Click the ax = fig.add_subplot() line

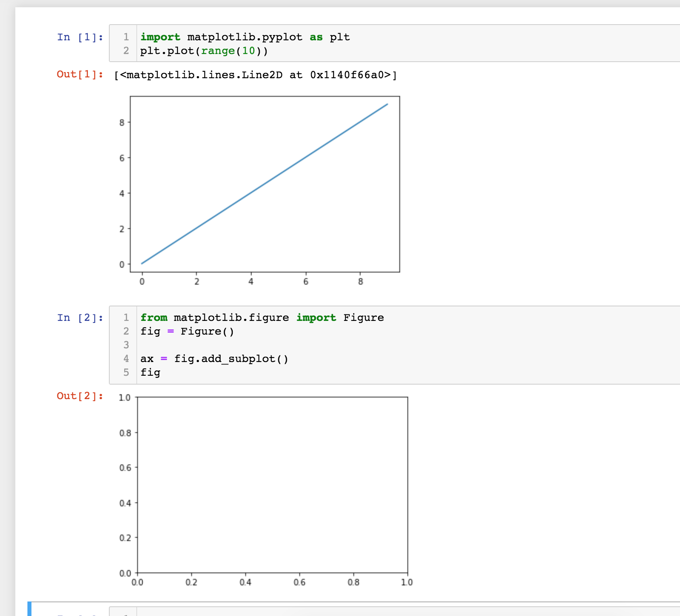tap(214, 358)
